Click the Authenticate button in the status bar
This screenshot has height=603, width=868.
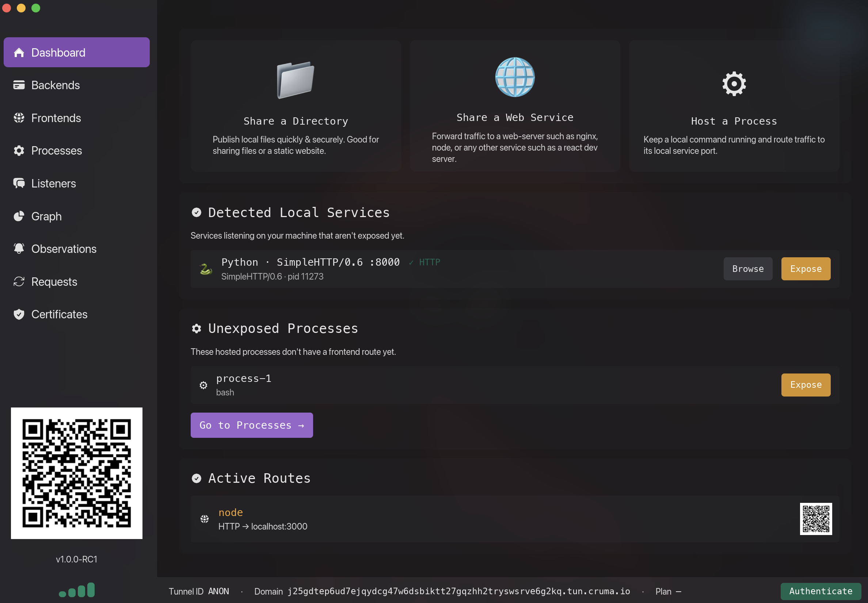pos(821,591)
